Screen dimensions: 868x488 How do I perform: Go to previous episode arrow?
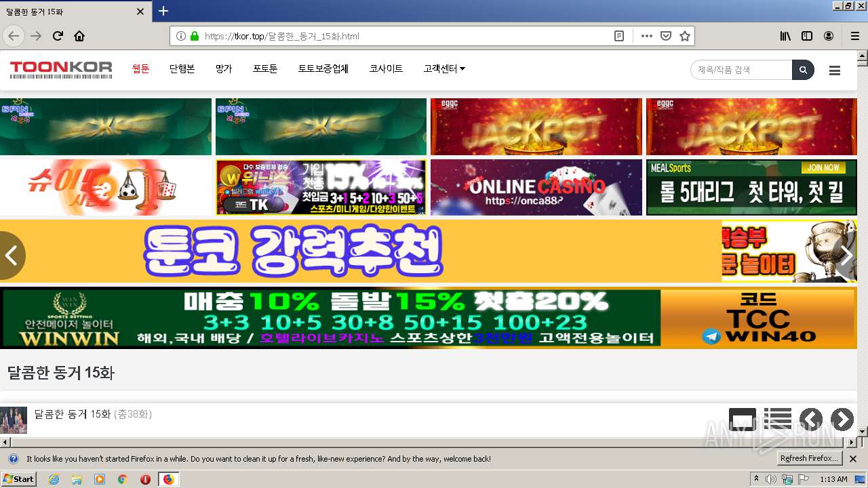pyautogui.click(x=811, y=420)
